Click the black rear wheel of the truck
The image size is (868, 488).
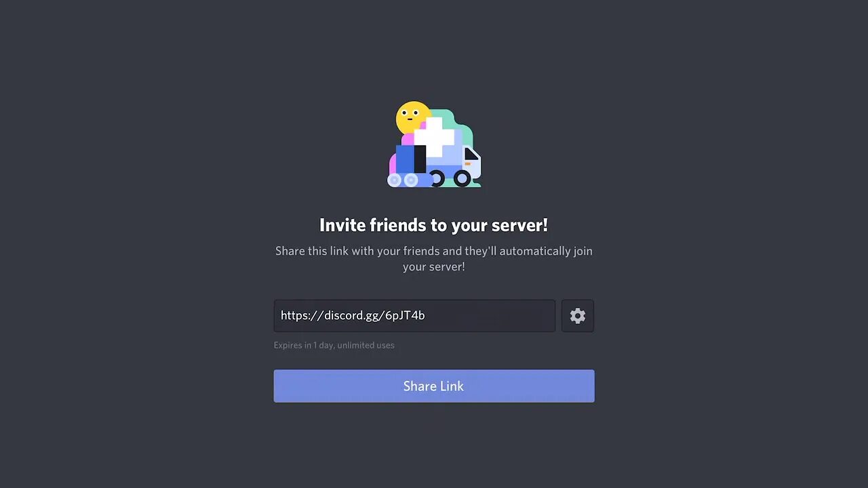436,178
